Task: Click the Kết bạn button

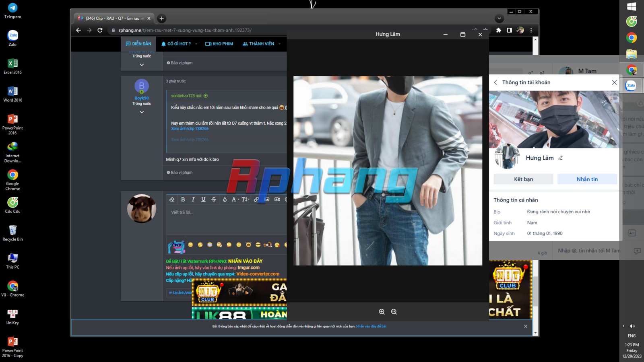Action: point(523,179)
